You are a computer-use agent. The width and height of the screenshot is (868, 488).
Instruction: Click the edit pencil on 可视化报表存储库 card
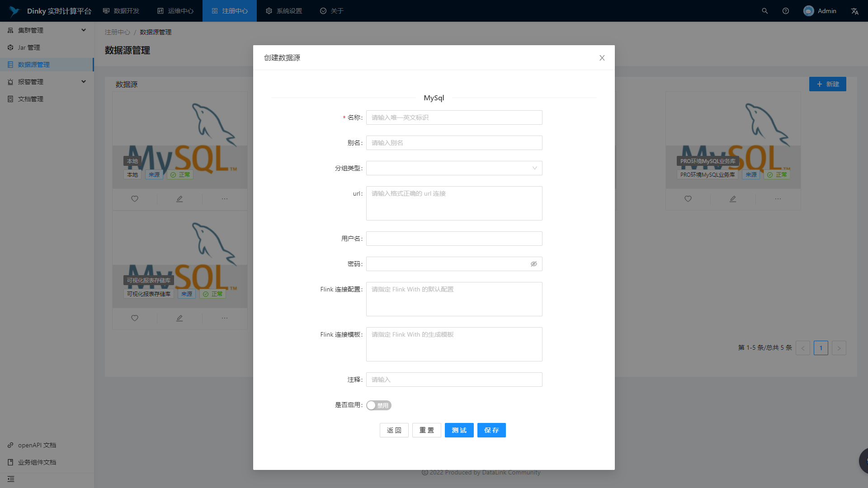(179, 318)
